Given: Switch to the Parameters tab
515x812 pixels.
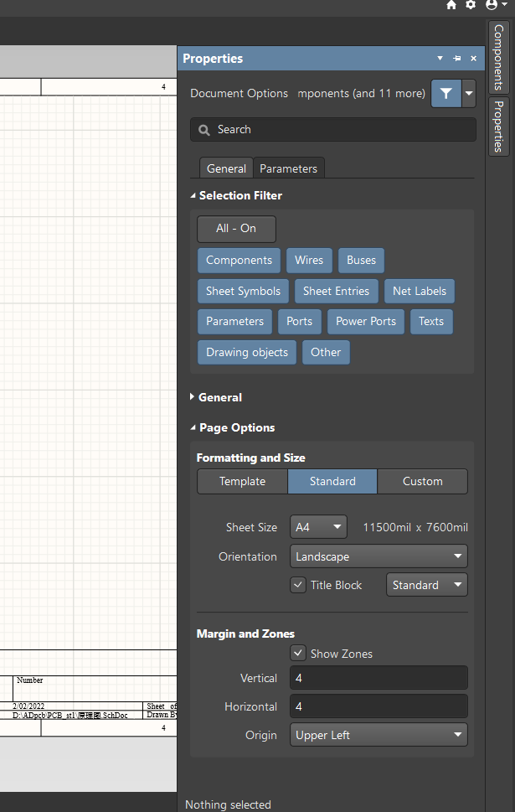Looking at the screenshot, I should click(x=288, y=168).
